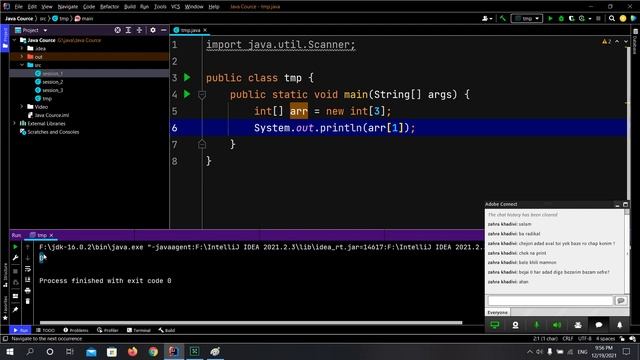Click the pin tab icon in Run panel
640x360 pixels.
point(16,310)
